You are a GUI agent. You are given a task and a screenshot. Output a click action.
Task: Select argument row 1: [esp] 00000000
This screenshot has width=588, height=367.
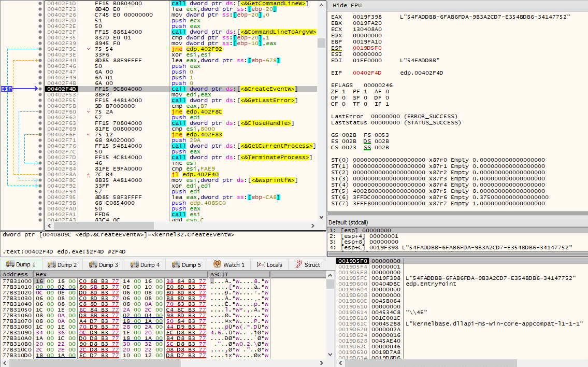point(458,230)
